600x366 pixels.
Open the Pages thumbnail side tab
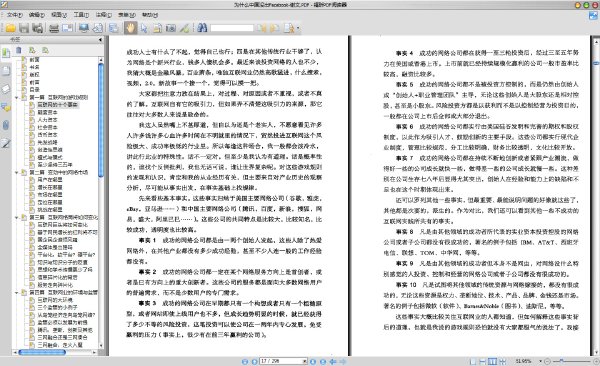[x=6, y=70]
